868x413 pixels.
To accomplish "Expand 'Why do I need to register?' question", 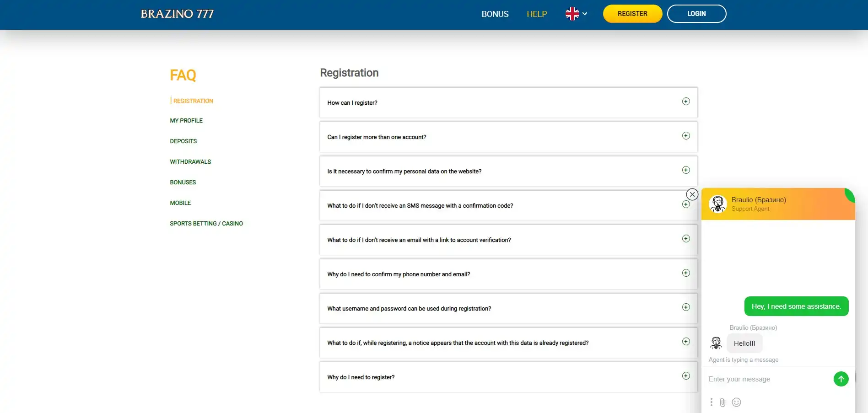I will [x=685, y=376].
